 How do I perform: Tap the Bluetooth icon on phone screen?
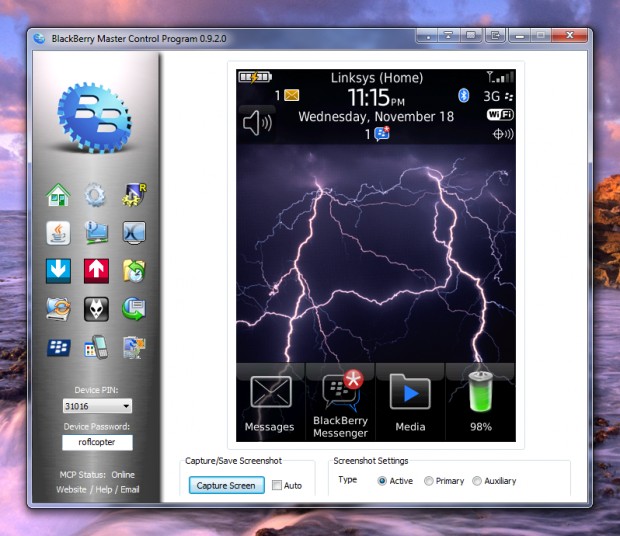tap(463, 95)
